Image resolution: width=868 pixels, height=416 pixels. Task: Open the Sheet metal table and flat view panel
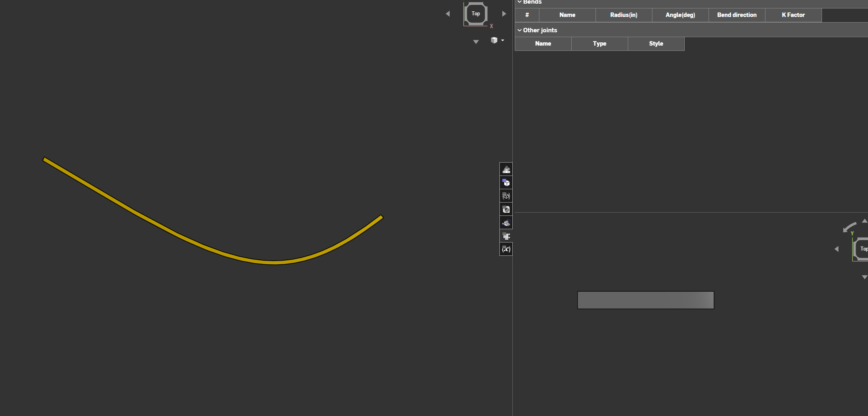pos(506,236)
